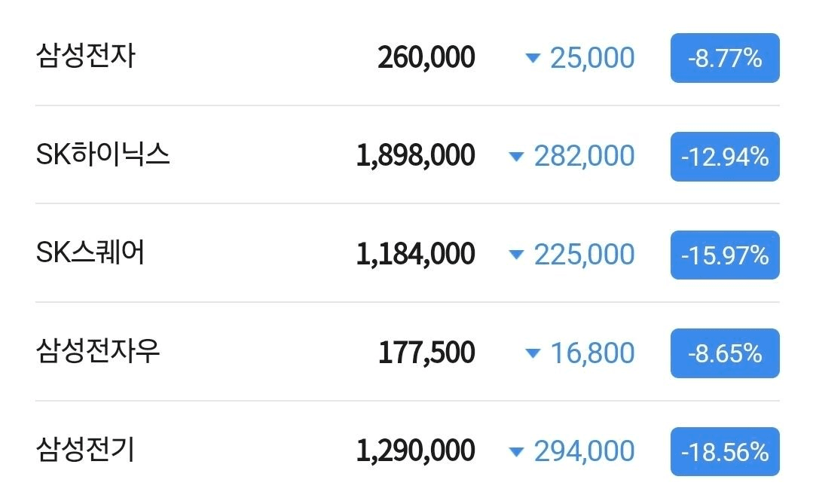This screenshot has height=504, width=813.
Task: Tap the -8.77% change badge
Action: click(x=725, y=58)
